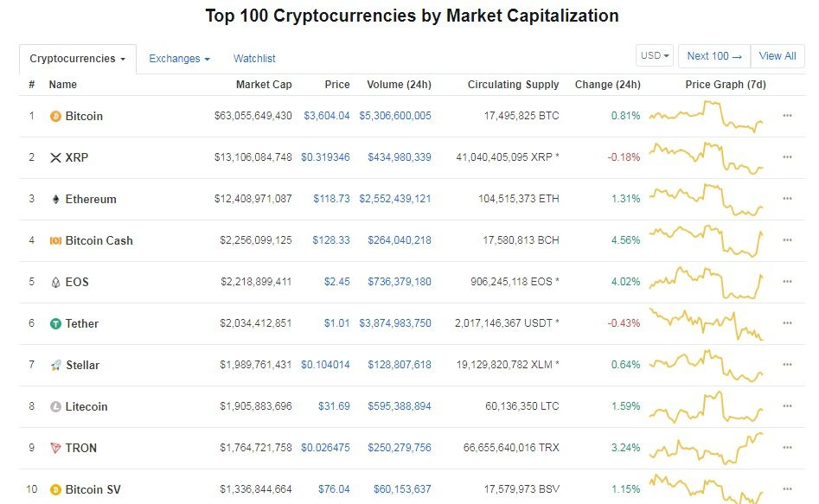Click the TRON red logo icon
The image size is (819, 504).
(x=55, y=448)
